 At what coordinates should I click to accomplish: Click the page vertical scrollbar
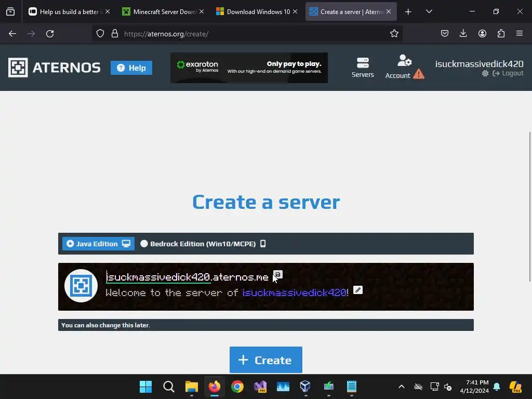click(x=529, y=207)
